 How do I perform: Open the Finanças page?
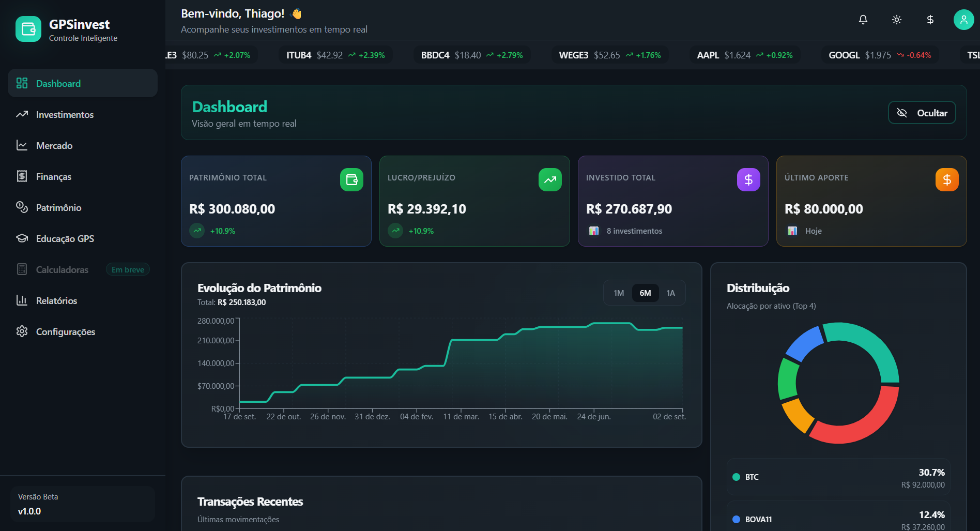point(83,176)
